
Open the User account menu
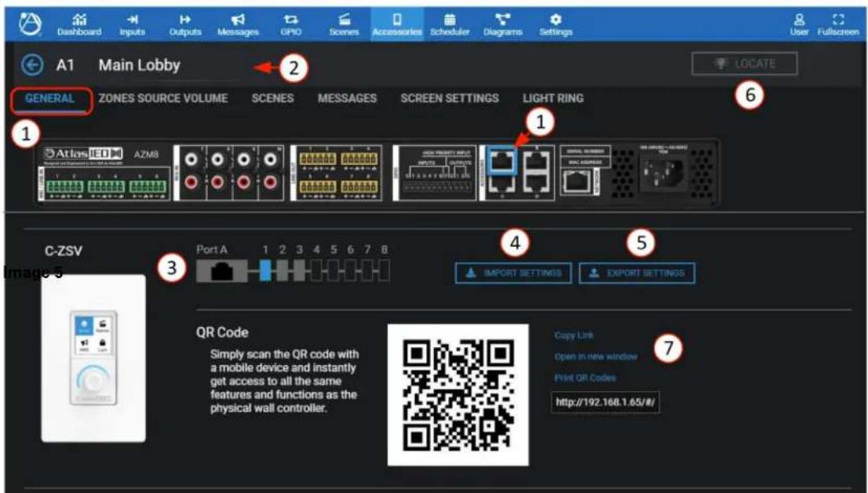coord(799,25)
